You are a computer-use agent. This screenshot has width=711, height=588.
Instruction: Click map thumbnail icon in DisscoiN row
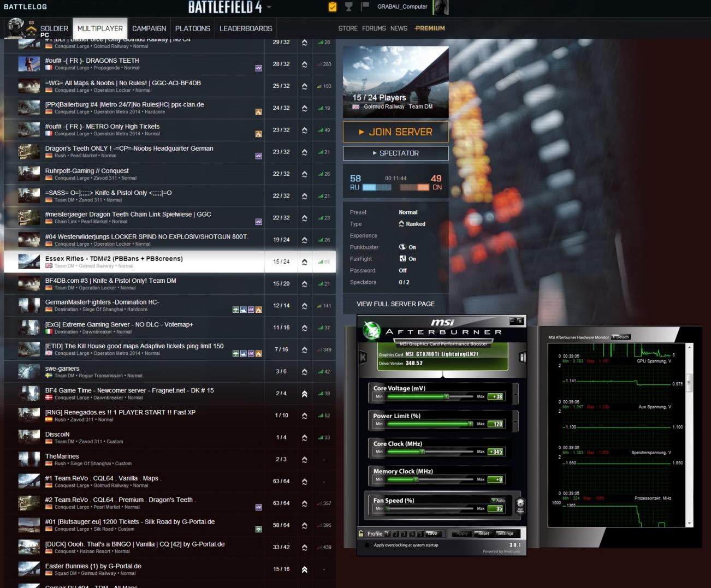(29, 437)
